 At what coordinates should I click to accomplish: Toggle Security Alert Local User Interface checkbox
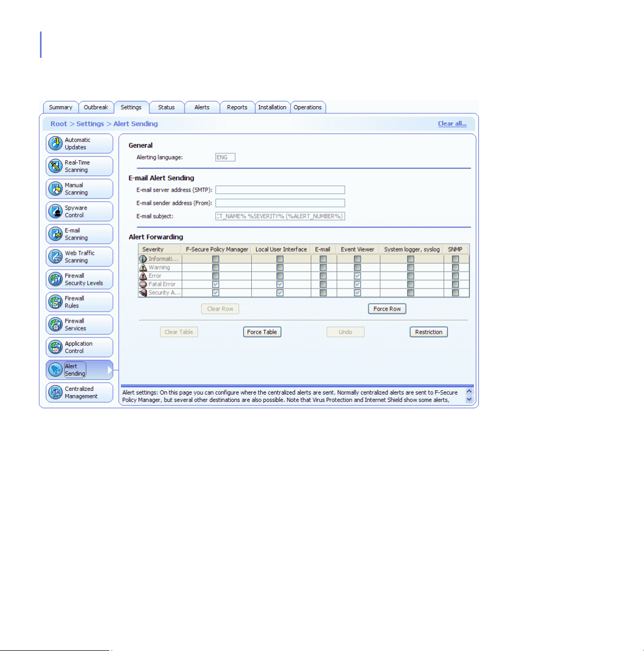coord(280,293)
